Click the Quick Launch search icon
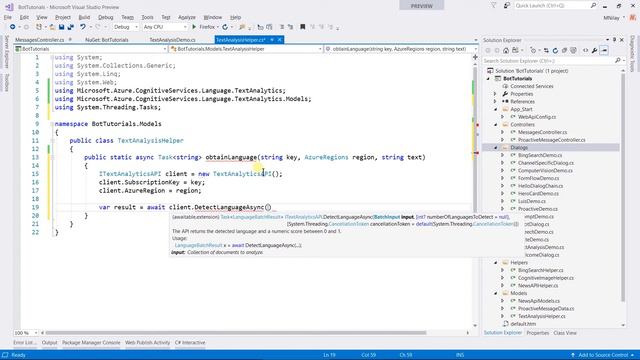The image size is (640, 360). pyautogui.click(x=593, y=5)
